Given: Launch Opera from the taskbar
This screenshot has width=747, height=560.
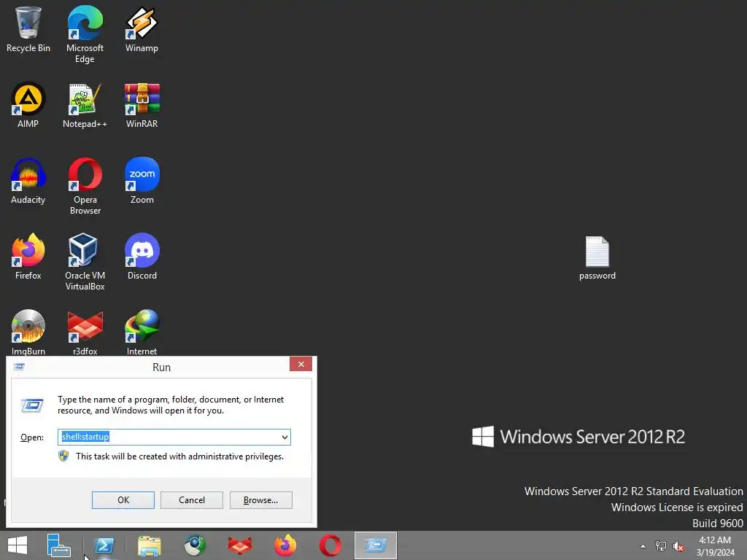Looking at the screenshot, I should click(x=330, y=545).
